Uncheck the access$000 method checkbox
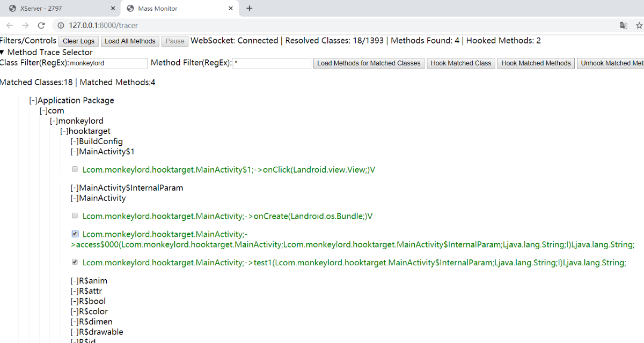This screenshot has height=343, width=644. coord(75,234)
